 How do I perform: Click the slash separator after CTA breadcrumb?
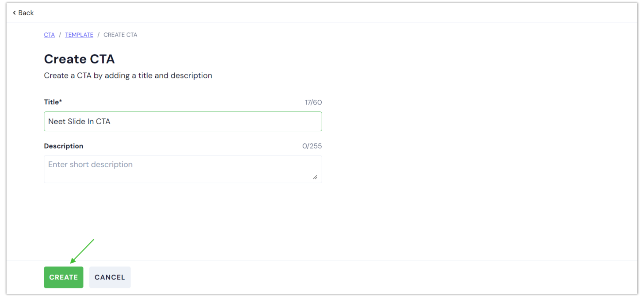[59, 34]
